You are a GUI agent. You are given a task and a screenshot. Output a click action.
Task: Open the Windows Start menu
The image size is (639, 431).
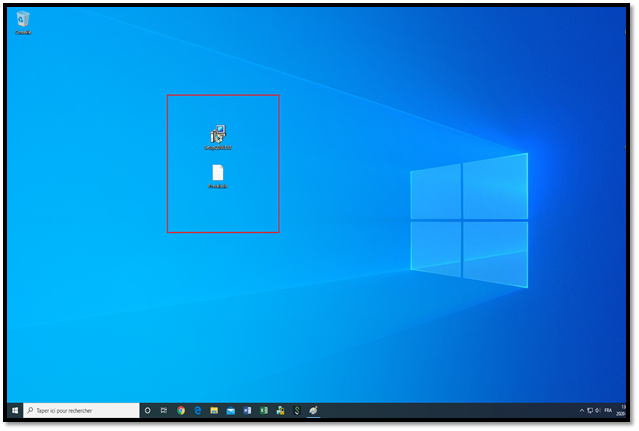point(15,410)
